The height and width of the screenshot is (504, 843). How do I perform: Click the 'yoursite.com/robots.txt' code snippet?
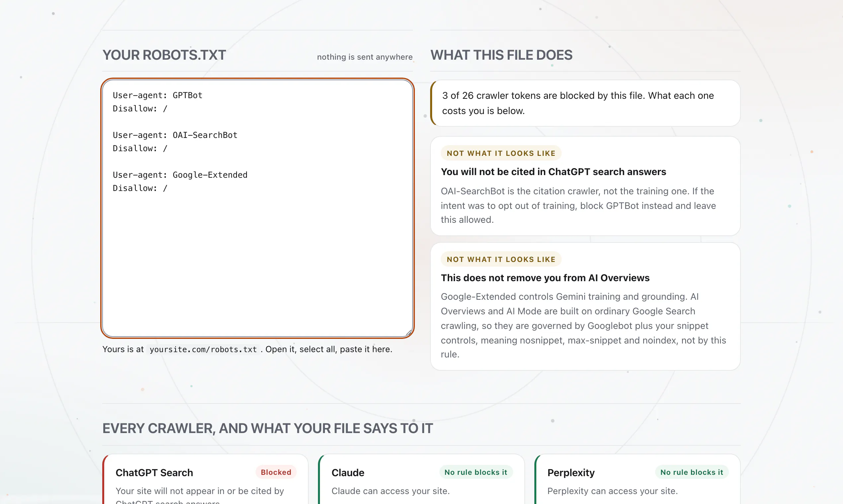(203, 349)
